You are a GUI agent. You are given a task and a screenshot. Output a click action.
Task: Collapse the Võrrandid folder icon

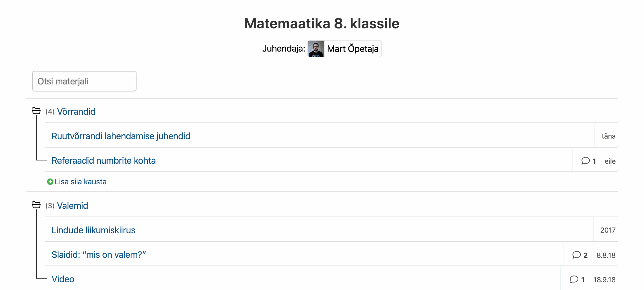tap(36, 111)
